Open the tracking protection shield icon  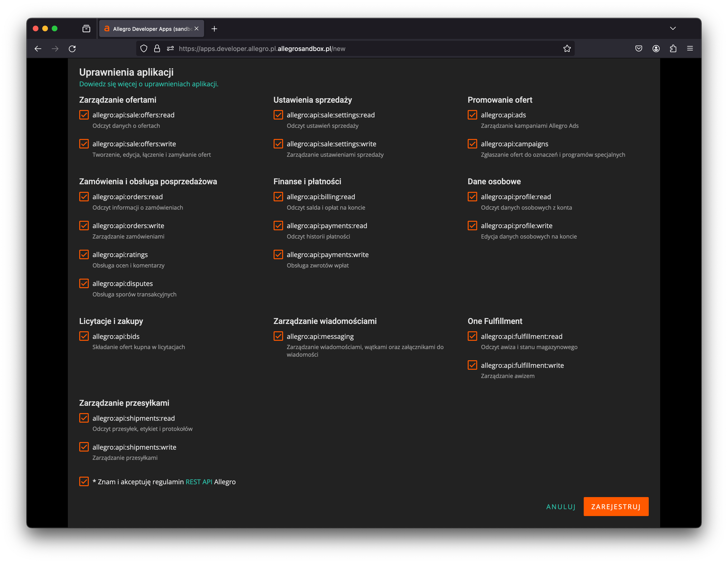pyautogui.click(x=144, y=49)
